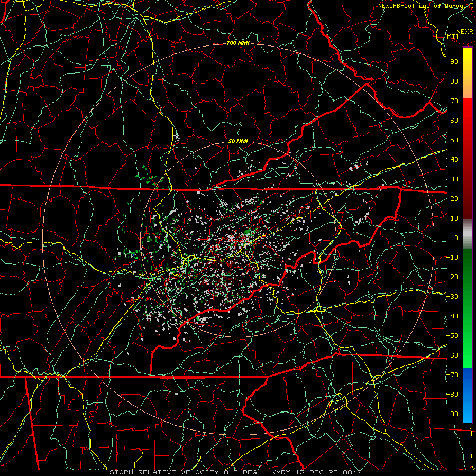
Task: Click the [KT] units label above the color bar
Action: (452, 36)
